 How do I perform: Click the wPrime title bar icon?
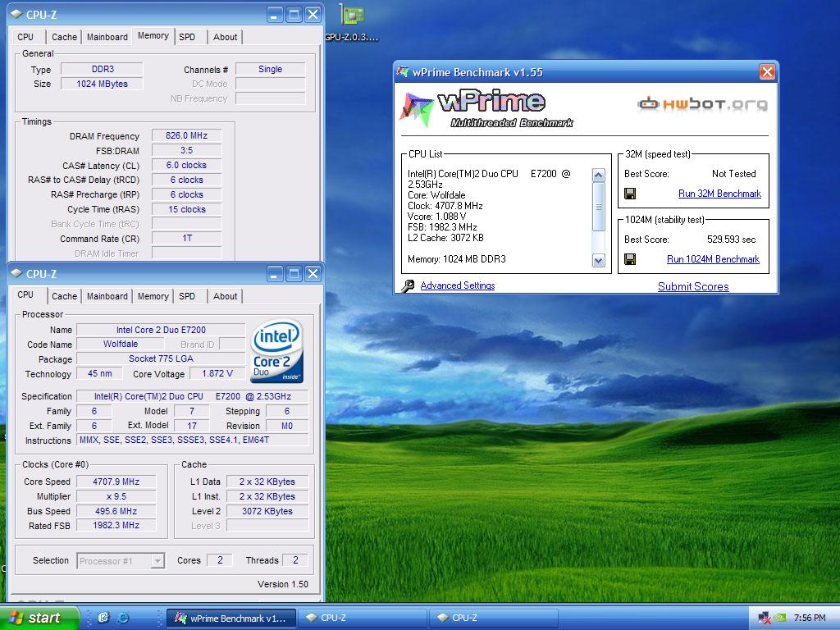pos(403,72)
